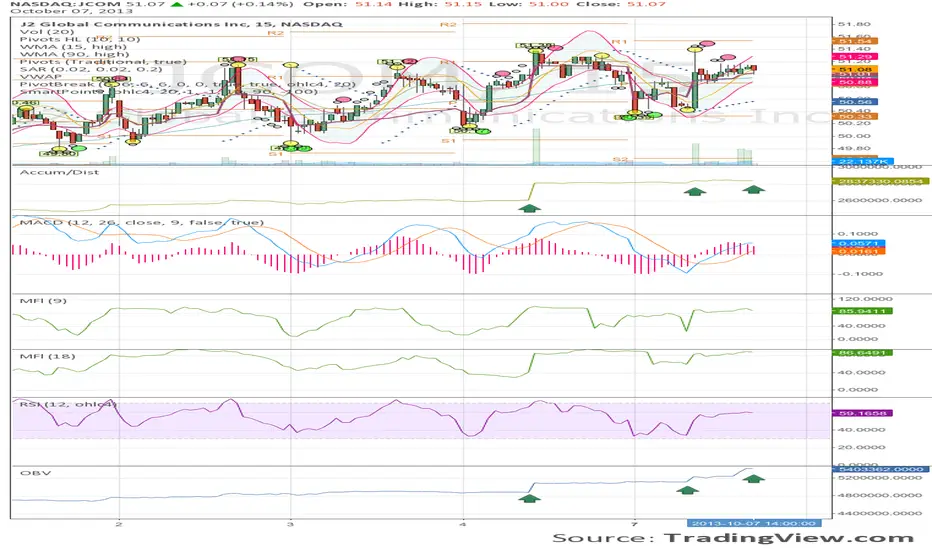Screen dimensions: 932x550
Task: Click the MACD (12, 26, close, 9) pane title
Action: click(x=141, y=222)
